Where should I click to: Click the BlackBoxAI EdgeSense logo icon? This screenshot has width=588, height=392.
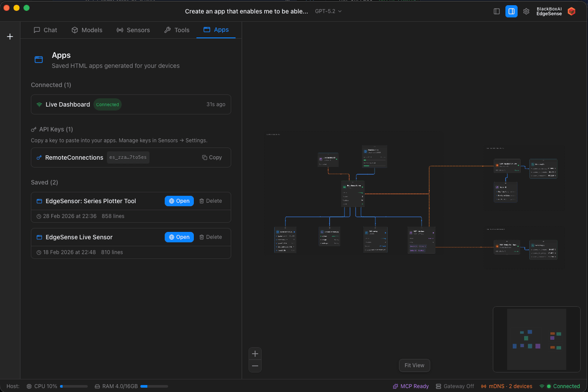tap(571, 11)
